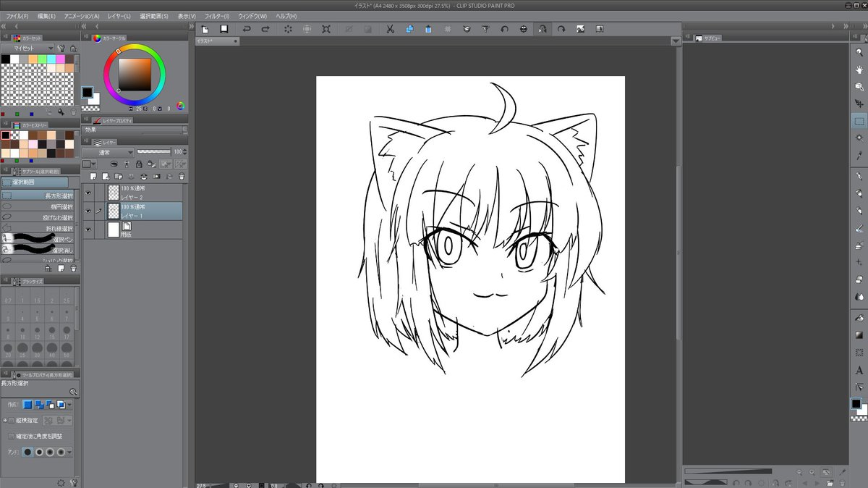The height and width of the screenshot is (488, 868).
Task: Choose strongest anti-aliasing option
Action: click(61, 452)
